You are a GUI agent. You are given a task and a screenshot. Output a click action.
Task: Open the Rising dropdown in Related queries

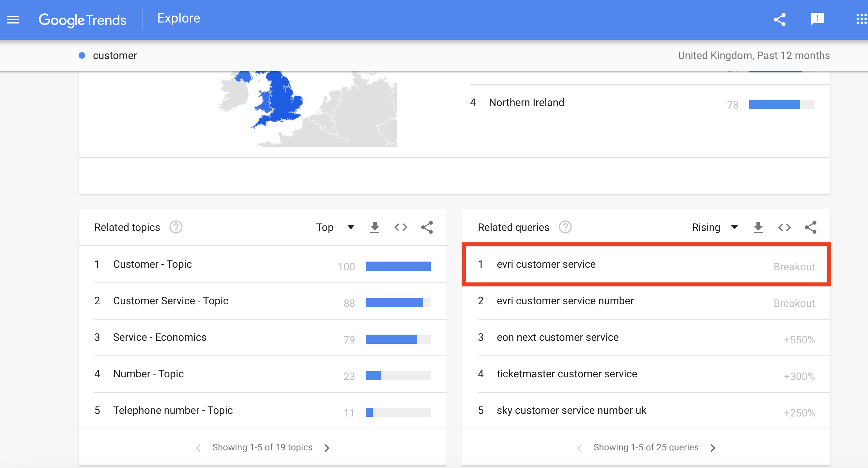point(715,227)
